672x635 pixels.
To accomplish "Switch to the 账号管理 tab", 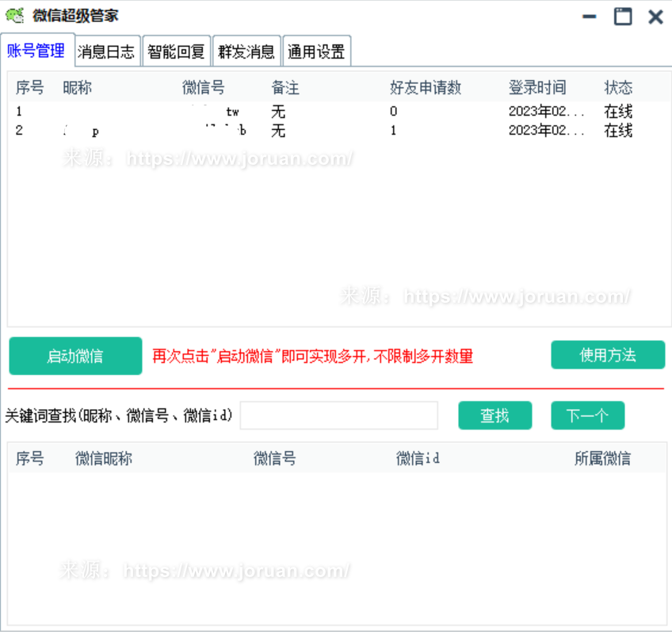I will coord(36,52).
